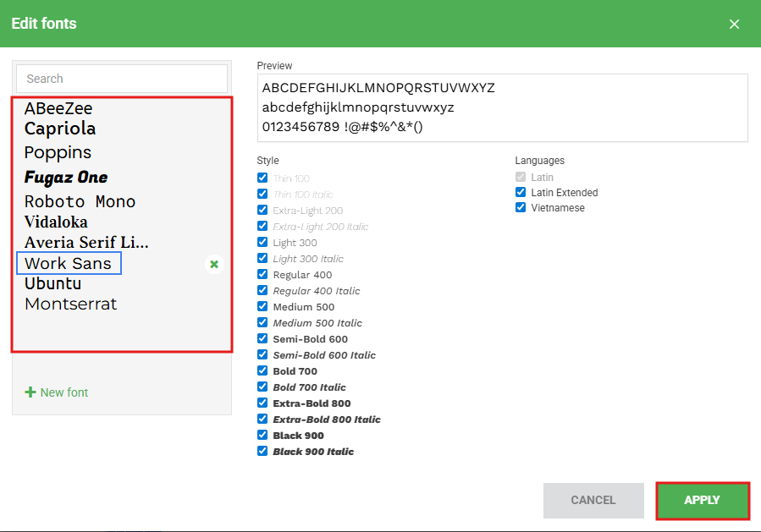The width and height of the screenshot is (761, 532).
Task: Remove Work Sans with the green X icon
Action: tap(214, 265)
